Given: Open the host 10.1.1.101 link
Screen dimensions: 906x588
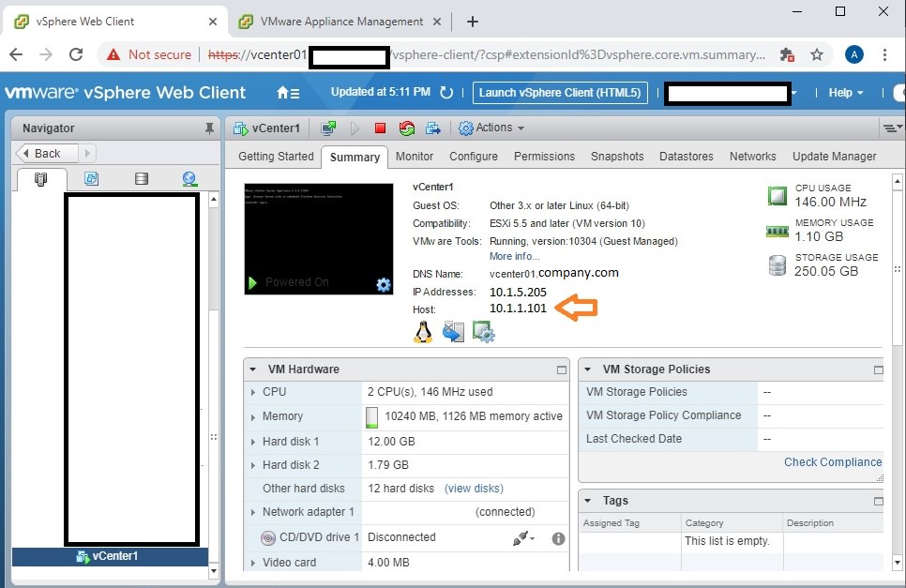Looking at the screenshot, I should pos(518,309).
